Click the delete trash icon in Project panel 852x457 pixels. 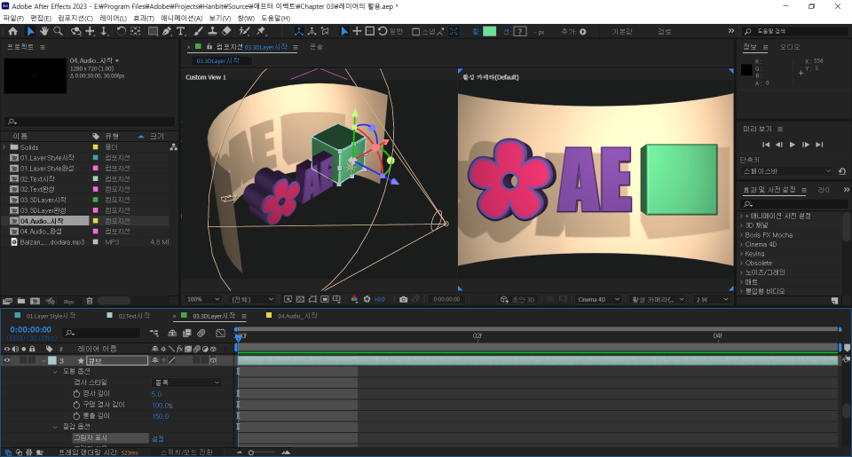coord(90,301)
